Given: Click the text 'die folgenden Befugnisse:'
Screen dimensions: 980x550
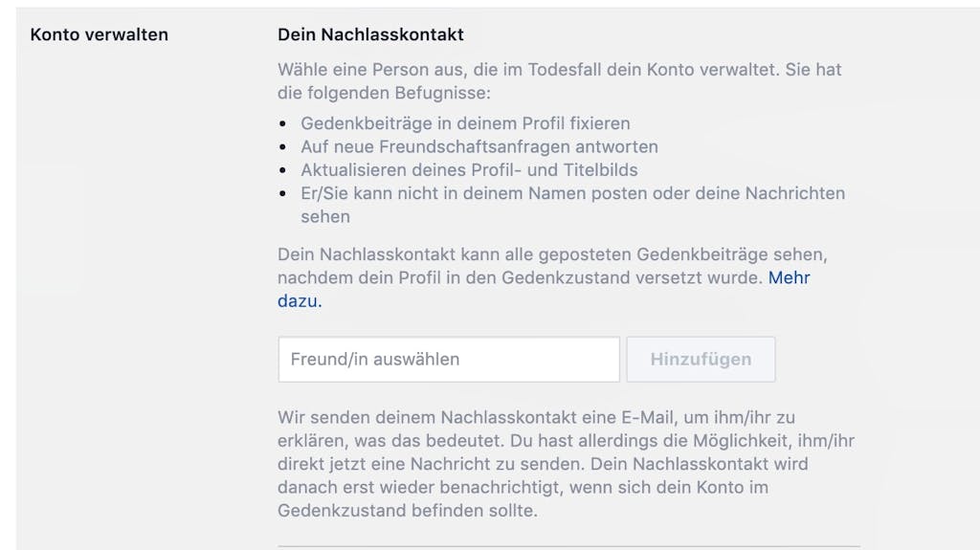Looking at the screenshot, I should click(x=384, y=93).
